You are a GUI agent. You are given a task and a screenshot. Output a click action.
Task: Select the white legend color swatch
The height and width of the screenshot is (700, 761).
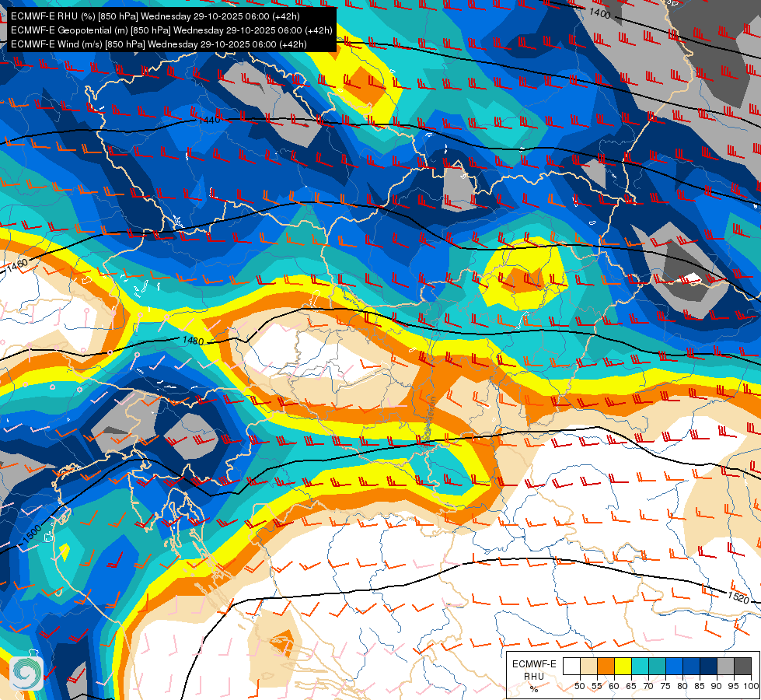click(x=571, y=666)
